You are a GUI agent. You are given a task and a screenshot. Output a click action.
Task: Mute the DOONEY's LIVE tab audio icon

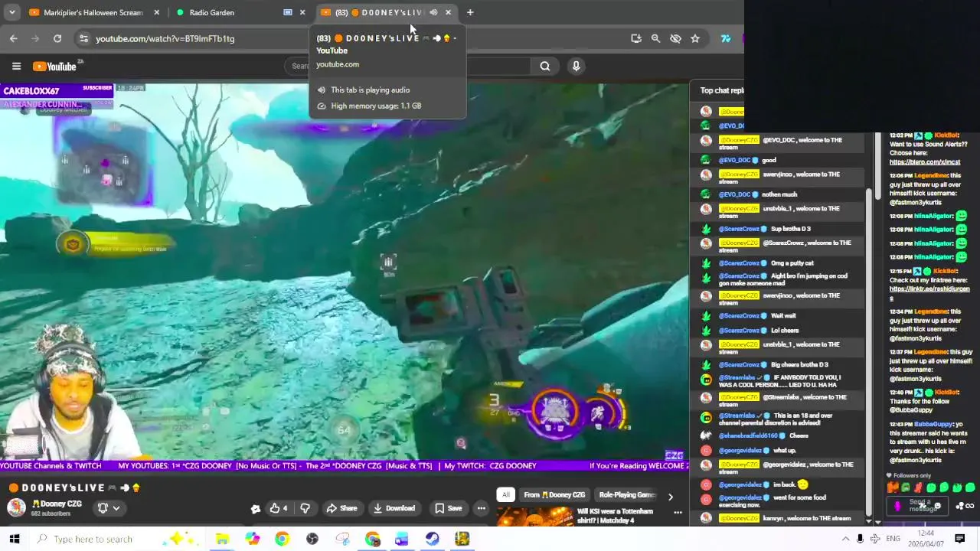[x=433, y=12]
